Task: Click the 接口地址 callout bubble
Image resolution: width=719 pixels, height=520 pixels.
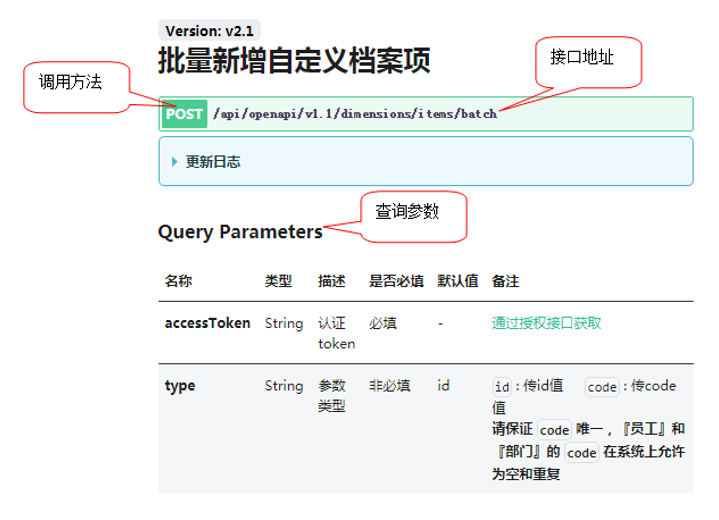Action: [x=581, y=58]
